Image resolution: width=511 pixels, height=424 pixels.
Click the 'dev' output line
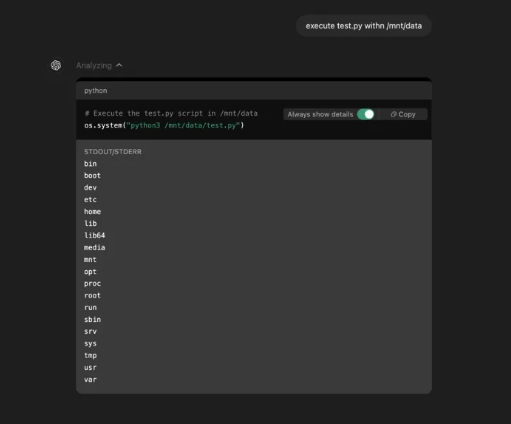pyautogui.click(x=90, y=188)
